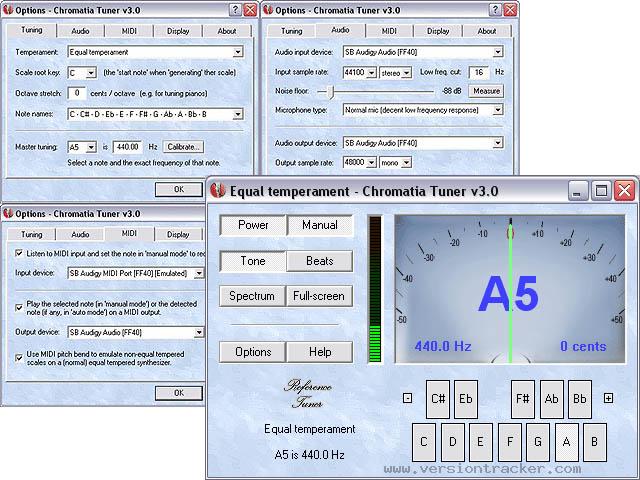Image resolution: width=640 pixels, height=480 pixels.
Task: Open the Note names dropdown
Action: (238, 114)
